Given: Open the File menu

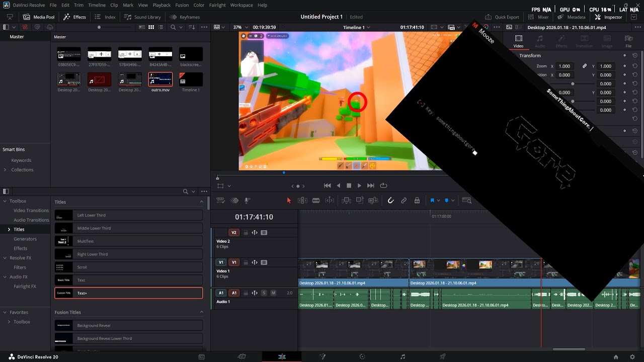Looking at the screenshot, I should coord(53,5).
